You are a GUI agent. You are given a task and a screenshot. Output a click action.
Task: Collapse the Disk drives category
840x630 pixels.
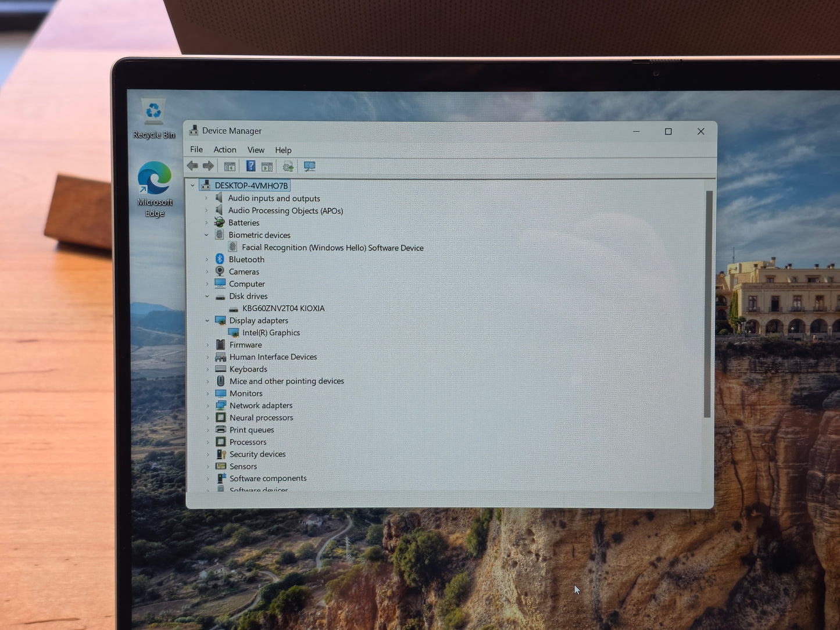pyautogui.click(x=207, y=296)
